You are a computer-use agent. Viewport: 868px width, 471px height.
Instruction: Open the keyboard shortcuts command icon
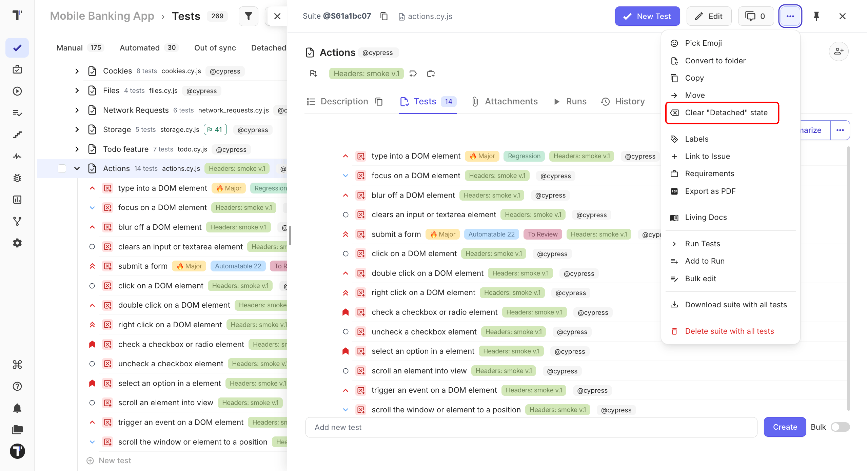click(x=17, y=365)
